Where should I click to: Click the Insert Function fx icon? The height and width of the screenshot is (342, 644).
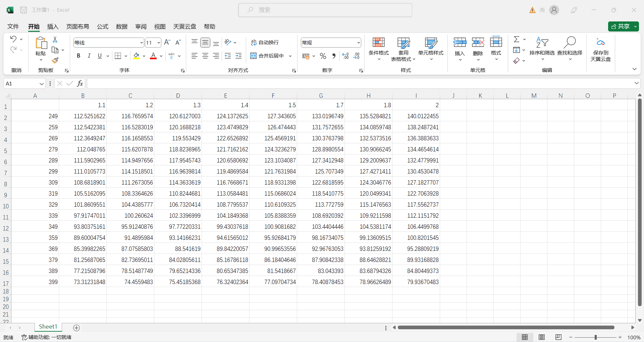80,83
